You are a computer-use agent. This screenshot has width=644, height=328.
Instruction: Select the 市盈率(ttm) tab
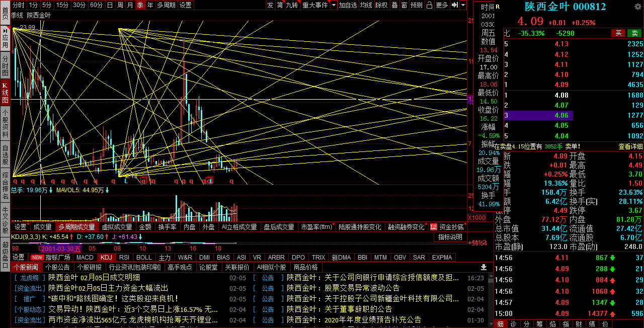317,227
